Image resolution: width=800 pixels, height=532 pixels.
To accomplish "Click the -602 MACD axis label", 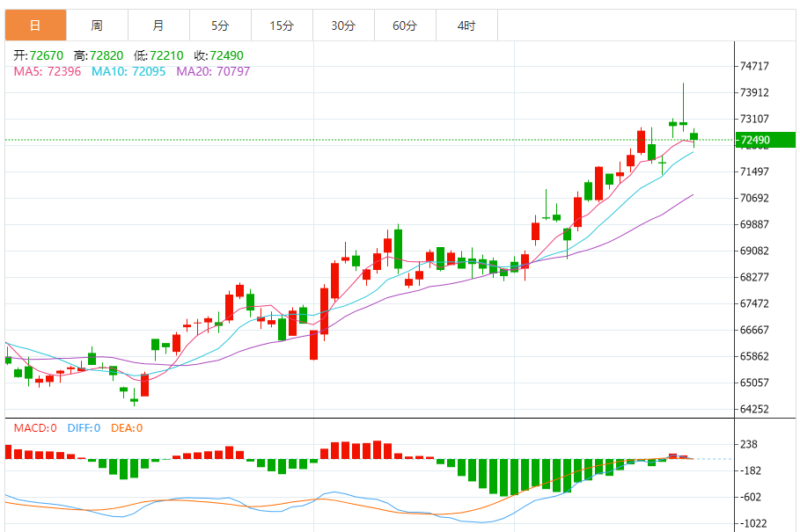I will [751, 498].
